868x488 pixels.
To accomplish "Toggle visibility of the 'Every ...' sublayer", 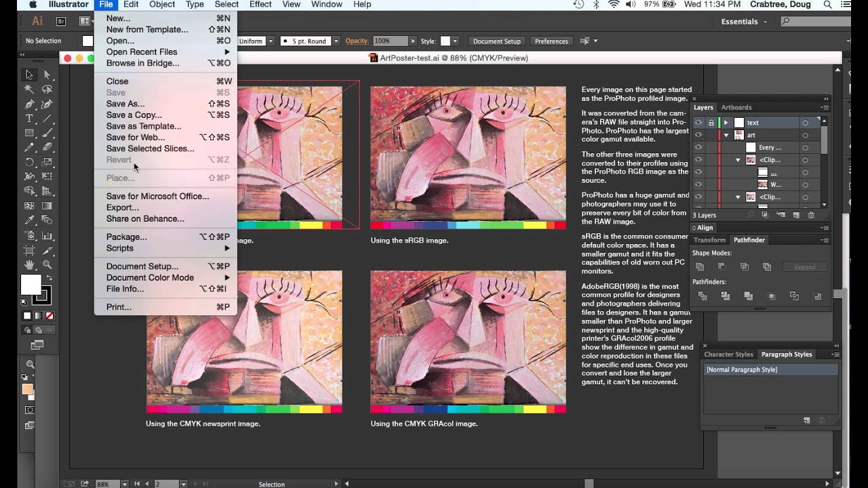I will pos(698,147).
